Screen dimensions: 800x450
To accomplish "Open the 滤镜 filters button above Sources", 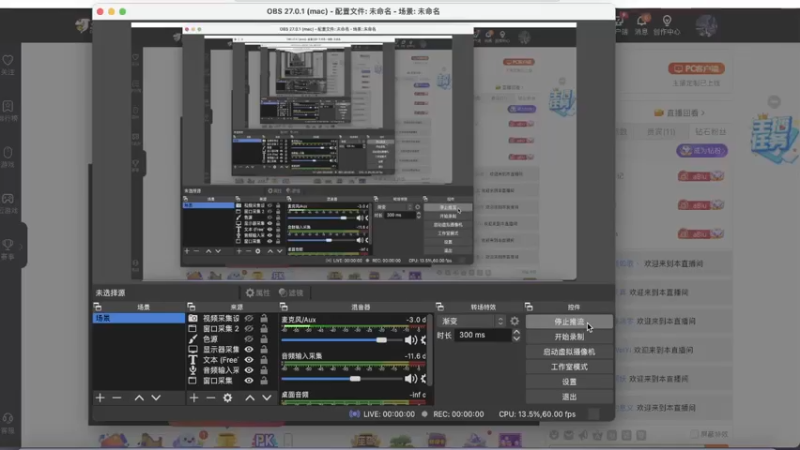I will (x=291, y=292).
